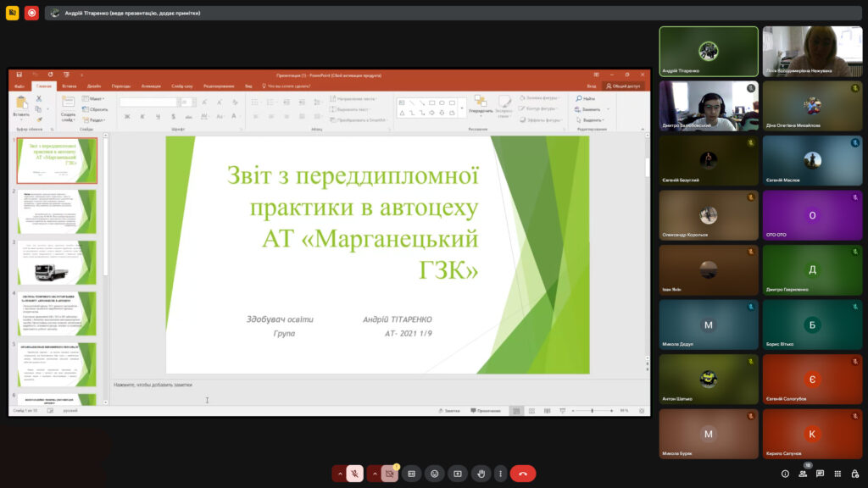Image resolution: width=868 pixels, height=488 pixels.
Task: Click the Format Painter brush icon
Action: (39, 119)
